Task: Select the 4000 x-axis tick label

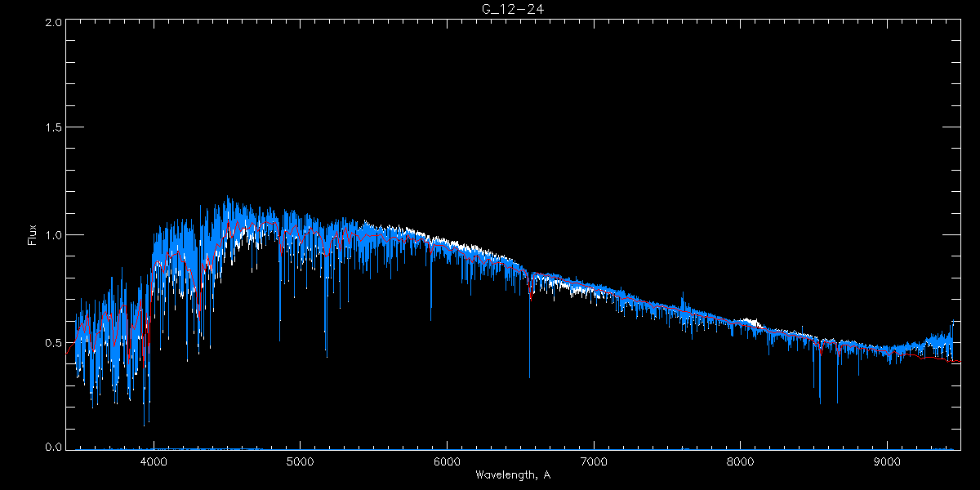Action: 154,461
